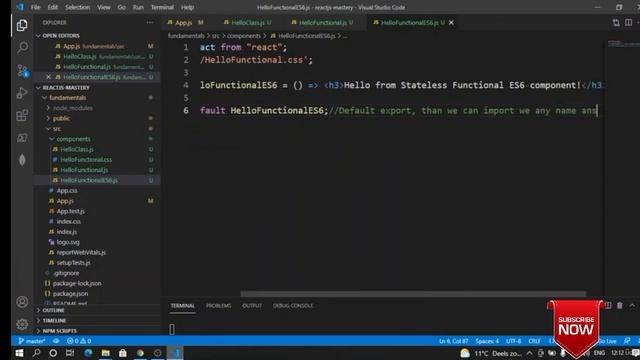
Task: Open index.css in the file tree
Action: click(69, 221)
